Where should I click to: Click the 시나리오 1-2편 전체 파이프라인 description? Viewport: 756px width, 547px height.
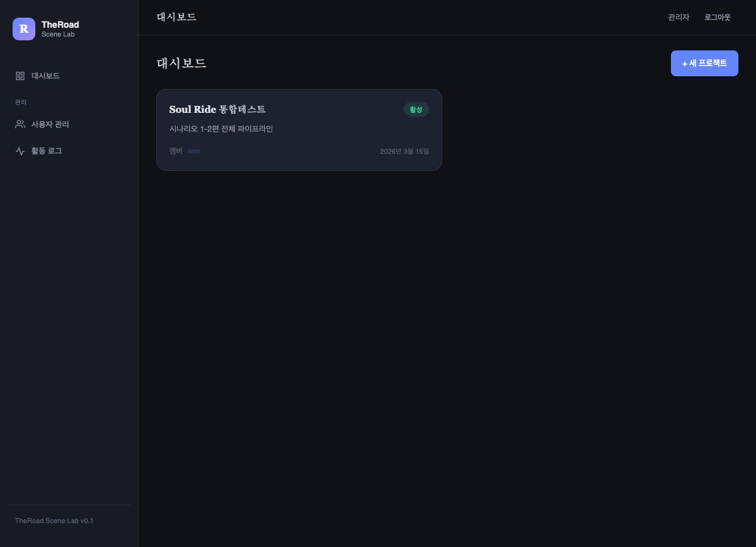click(x=221, y=129)
